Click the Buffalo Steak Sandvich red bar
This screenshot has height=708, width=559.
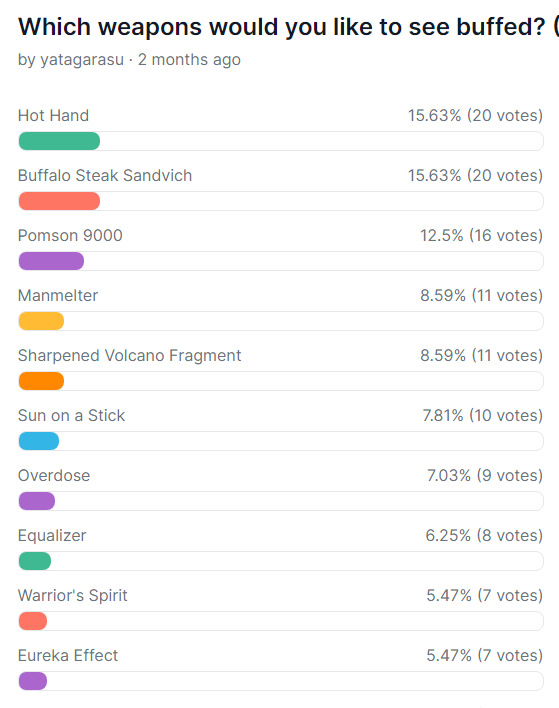point(59,201)
